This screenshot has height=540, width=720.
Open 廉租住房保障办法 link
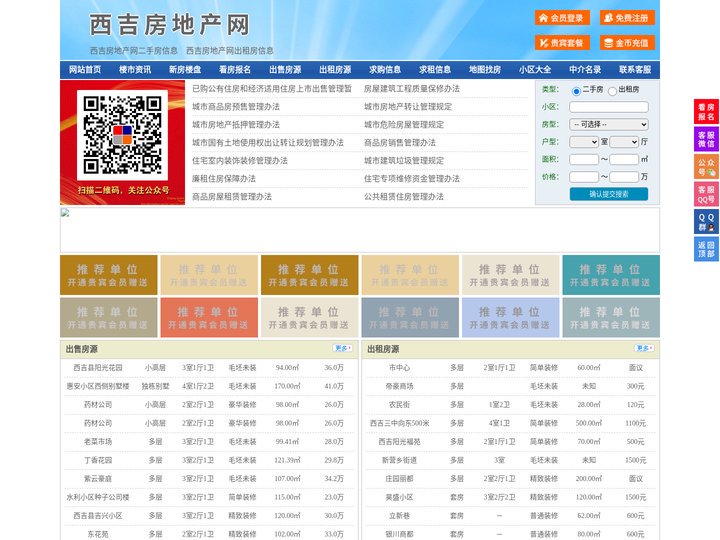pyautogui.click(x=224, y=179)
